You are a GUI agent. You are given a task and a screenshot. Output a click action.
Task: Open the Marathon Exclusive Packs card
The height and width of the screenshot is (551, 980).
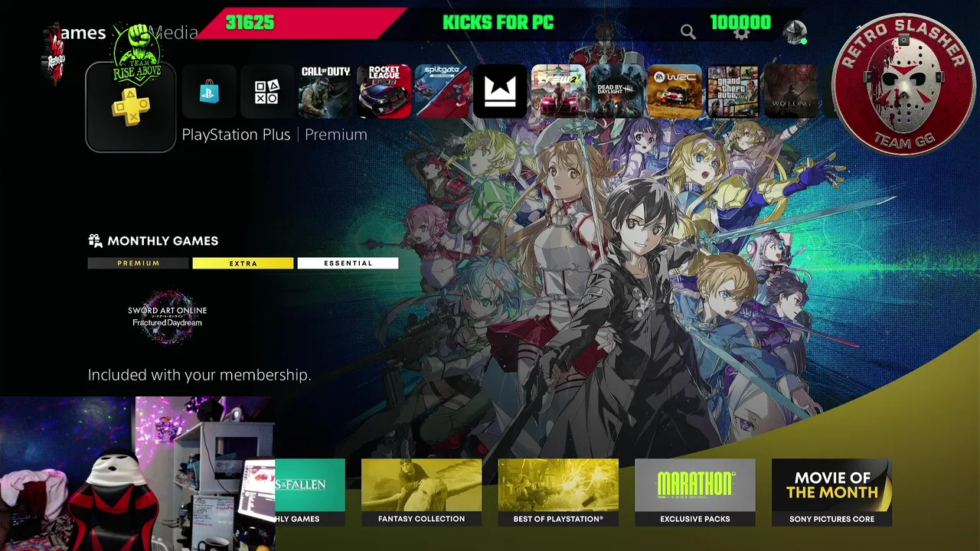pos(695,492)
